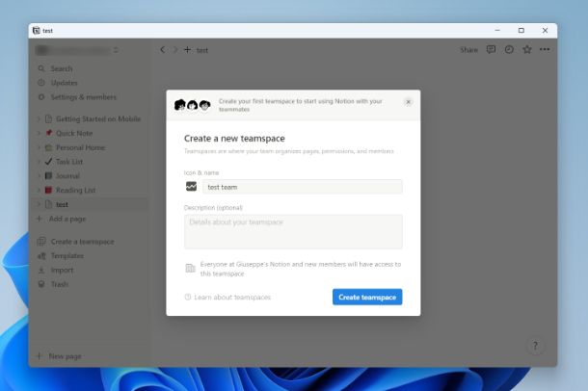Image resolution: width=588 pixels, height=391 pixels.
Task: Click the Share button in top bar
Action: tap(468, 50)
